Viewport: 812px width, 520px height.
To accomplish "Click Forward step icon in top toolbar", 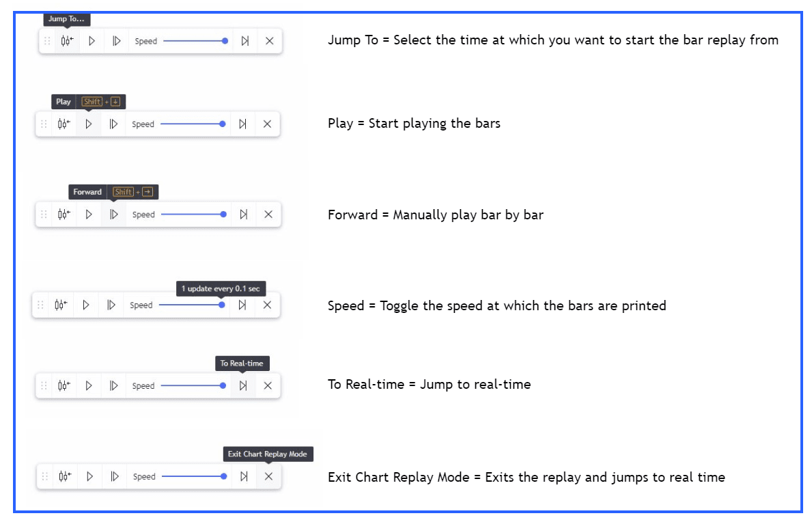I will tap(117, 41).
